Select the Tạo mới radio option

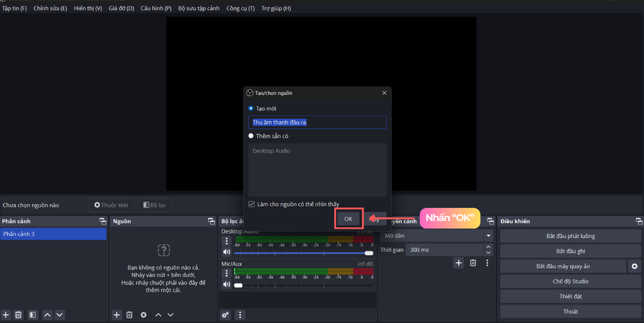251,108
